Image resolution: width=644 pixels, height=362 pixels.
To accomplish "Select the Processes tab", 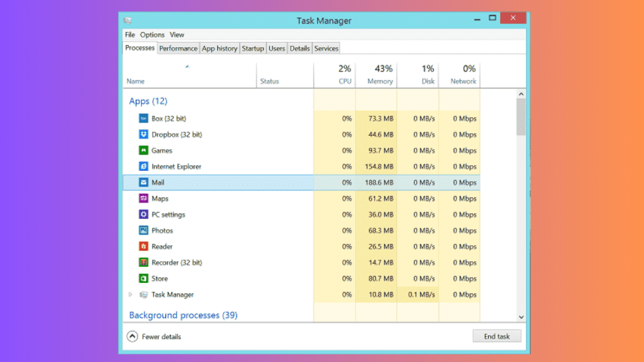I will [x=140, y=48].
